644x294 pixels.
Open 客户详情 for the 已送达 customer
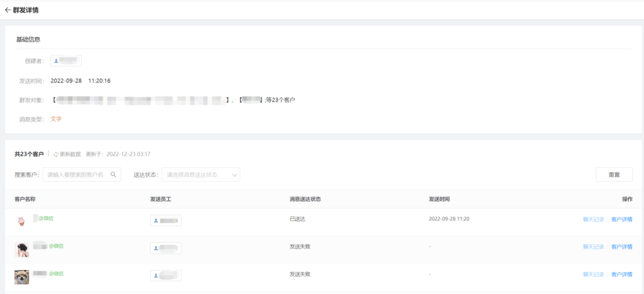(x=622, y=220)
